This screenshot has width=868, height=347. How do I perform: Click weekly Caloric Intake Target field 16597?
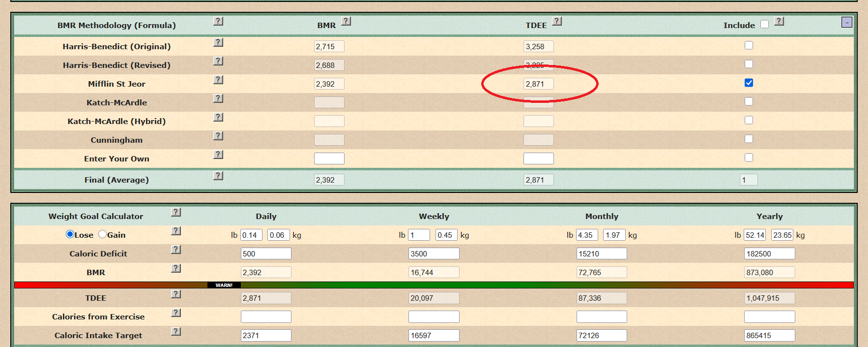434,335
